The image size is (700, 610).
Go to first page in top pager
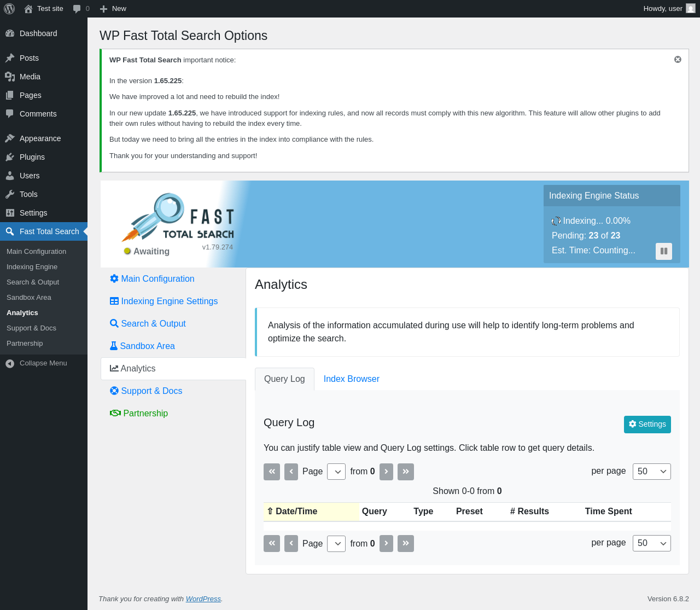[x=272, y=472]
